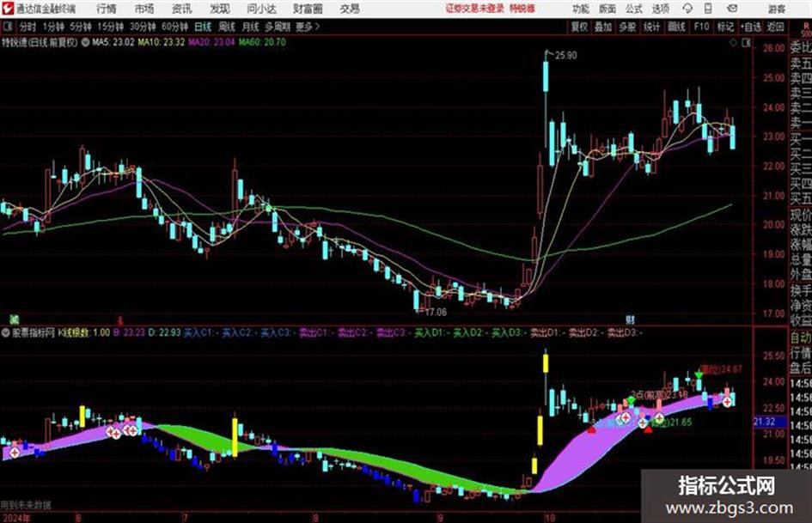
Task: Click the 财 finance event marker
Action: click(x=630, y=319)
